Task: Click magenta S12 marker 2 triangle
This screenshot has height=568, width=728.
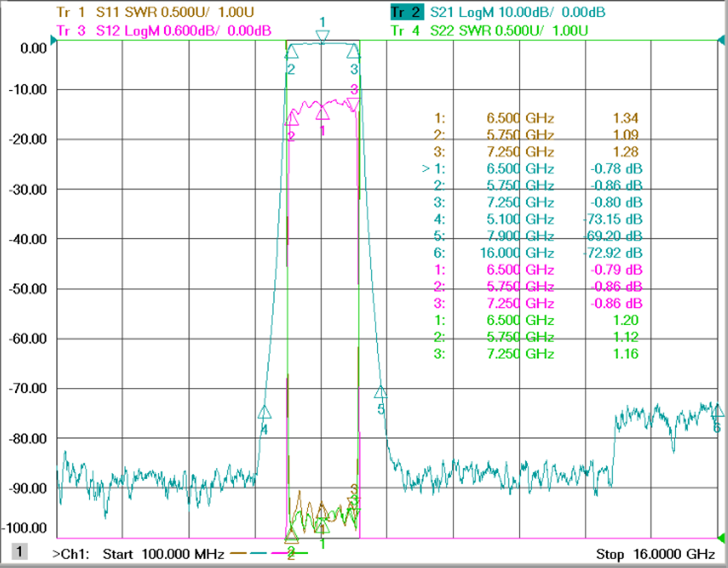Action: click(x=291, y=118)
